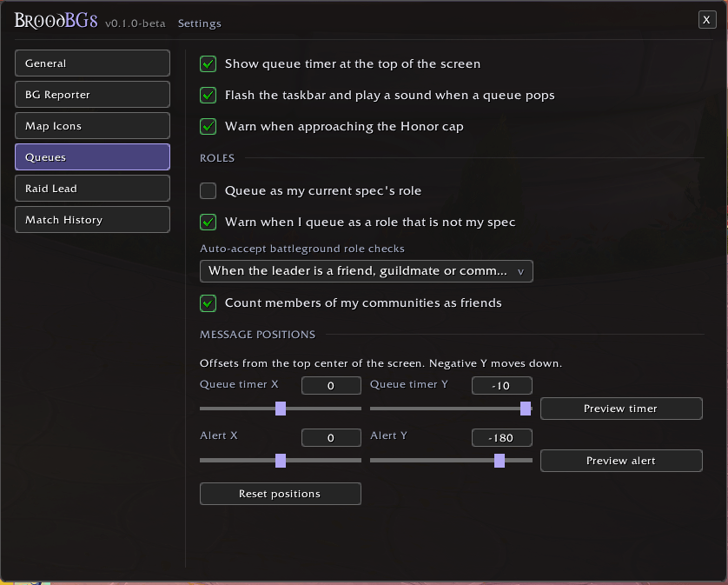
Task: Click the ROLES section heading
Action: coord(217,158)
